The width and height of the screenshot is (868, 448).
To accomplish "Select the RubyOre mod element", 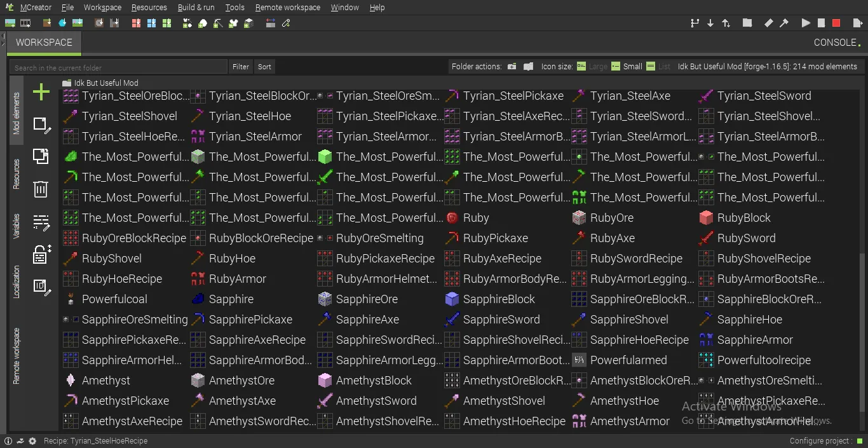I will point(604,218).
